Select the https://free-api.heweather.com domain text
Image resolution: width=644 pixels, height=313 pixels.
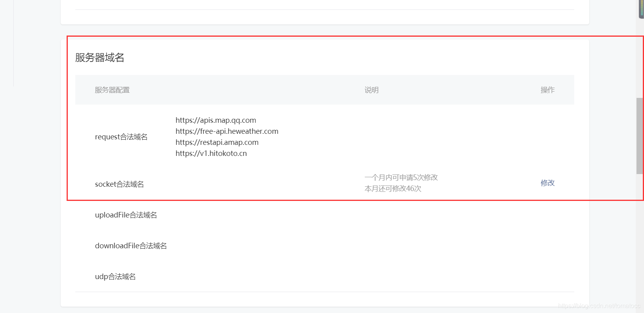(x=227, y=131)
